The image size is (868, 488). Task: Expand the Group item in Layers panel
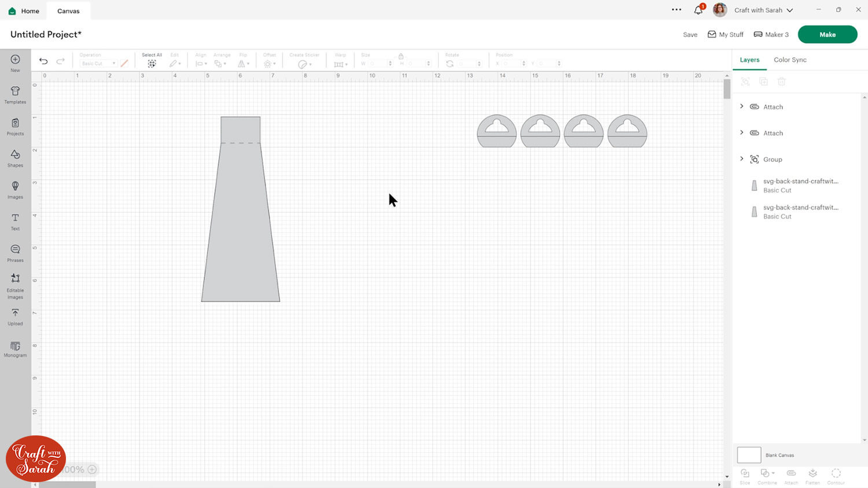click(x=742, y=159)
